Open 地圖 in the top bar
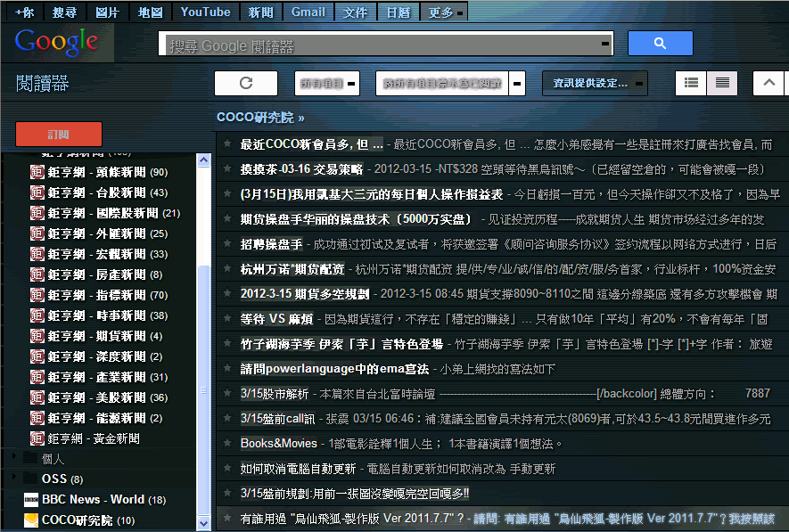 coord(151,12)
